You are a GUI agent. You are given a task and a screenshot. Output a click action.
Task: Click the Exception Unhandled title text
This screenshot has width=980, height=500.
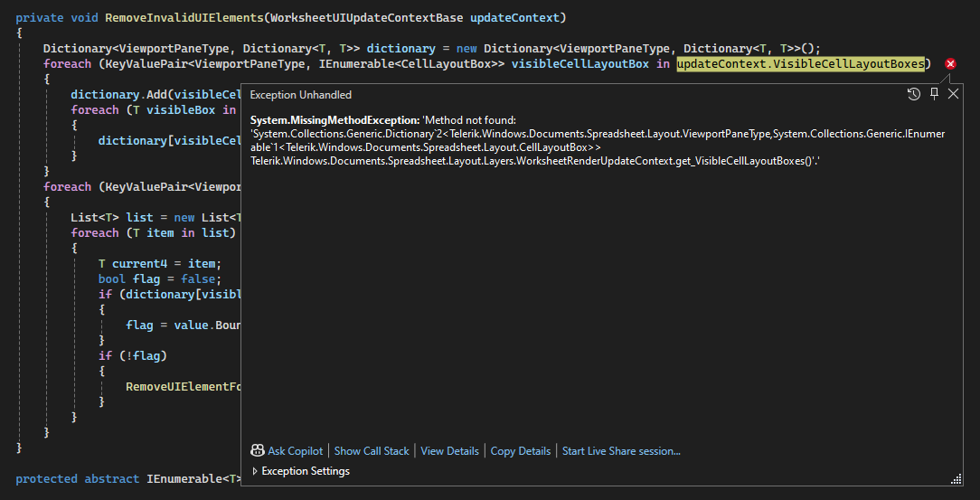click(x=301, y=95)
